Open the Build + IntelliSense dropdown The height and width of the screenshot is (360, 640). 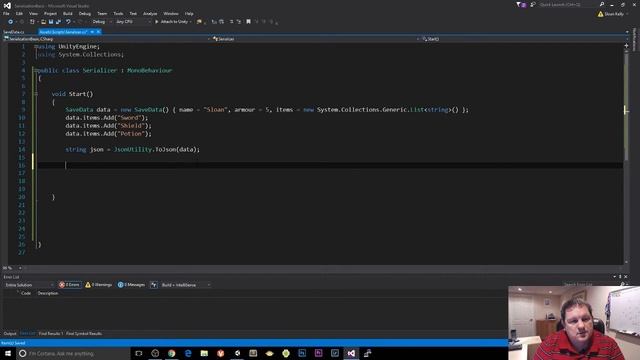tap(186, 285)
